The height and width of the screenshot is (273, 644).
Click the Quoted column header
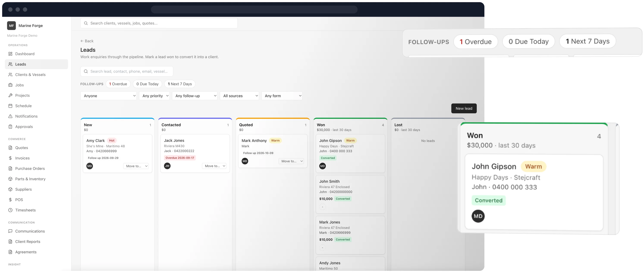[273, 127]
